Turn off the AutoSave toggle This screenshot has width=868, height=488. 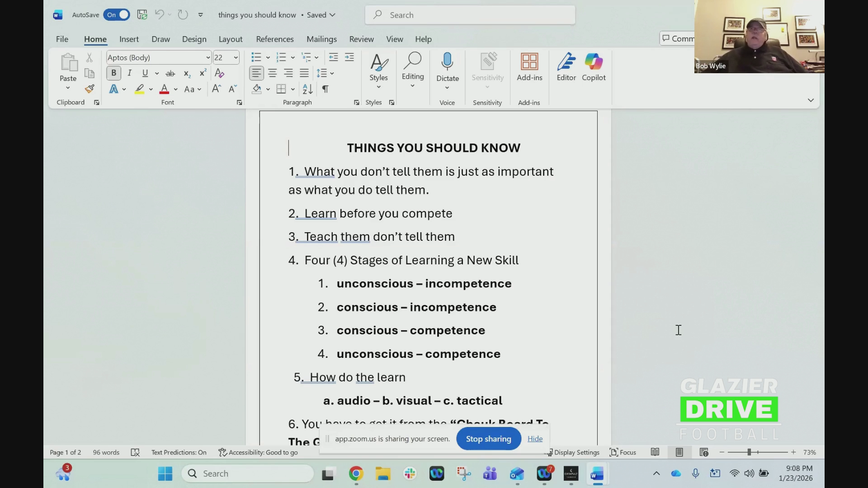(x=117, y=15)
